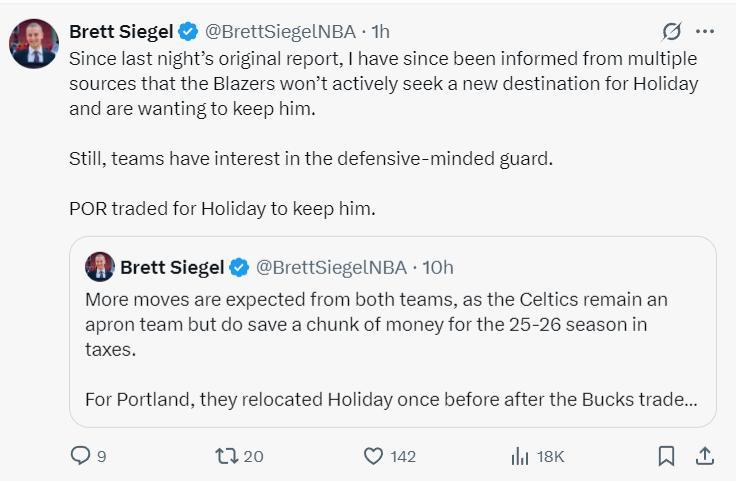Image resolution: width=736 pixels, height=481 pixels.
Task: Open Brett Siegel's large profile avatar
Action: coord(34,43)
